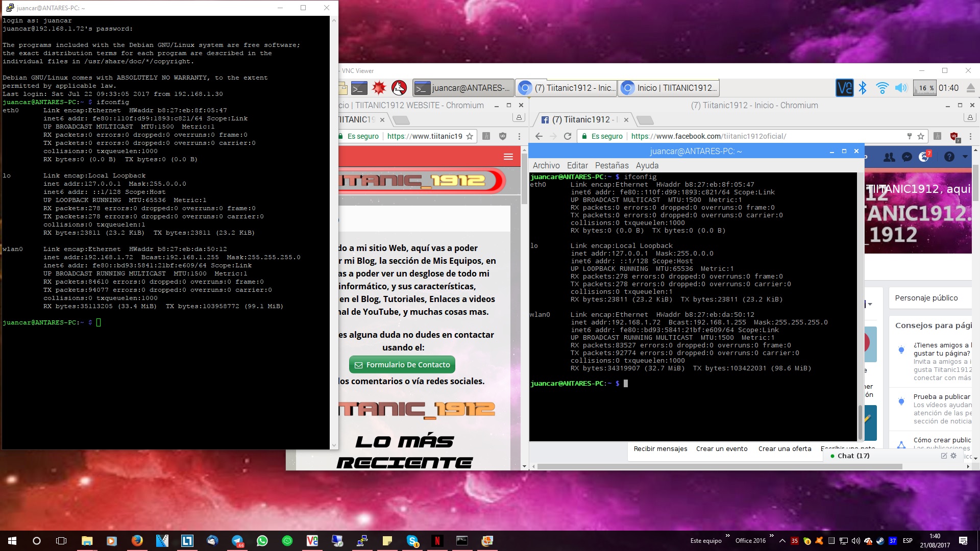This screenshot has width=980, height=551.
Task: Expand the Office 2016 toolbar chevron
Action: coord(772,536)
